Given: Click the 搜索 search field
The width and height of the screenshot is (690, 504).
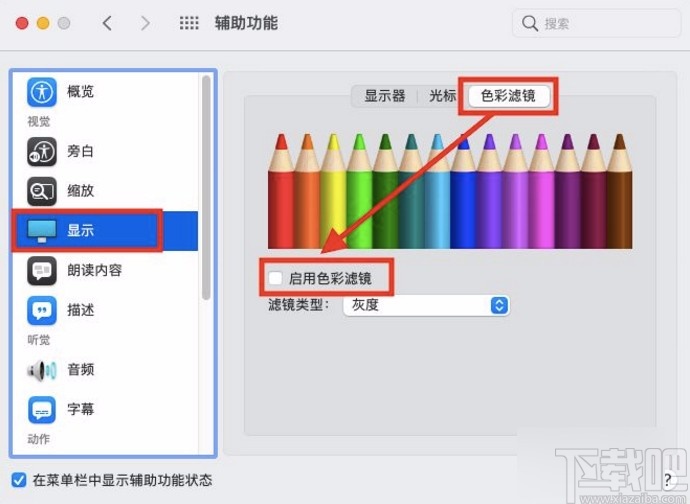Looking at the screenshot, I should [x=596, y=23].
